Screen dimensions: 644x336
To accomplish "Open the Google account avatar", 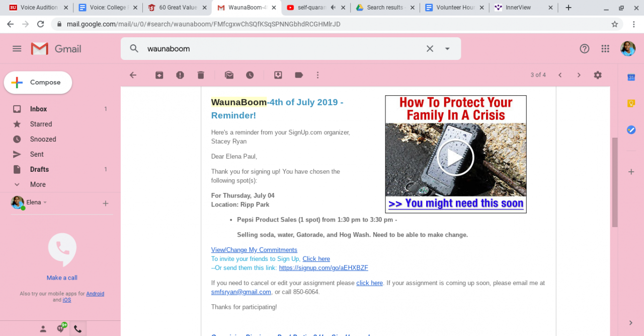I will point(628,48).
